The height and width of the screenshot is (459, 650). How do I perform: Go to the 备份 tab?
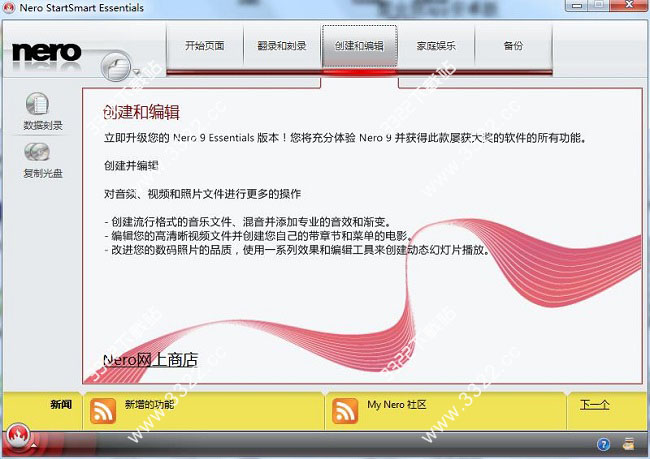pyautogui.click(x=513, y=46)
